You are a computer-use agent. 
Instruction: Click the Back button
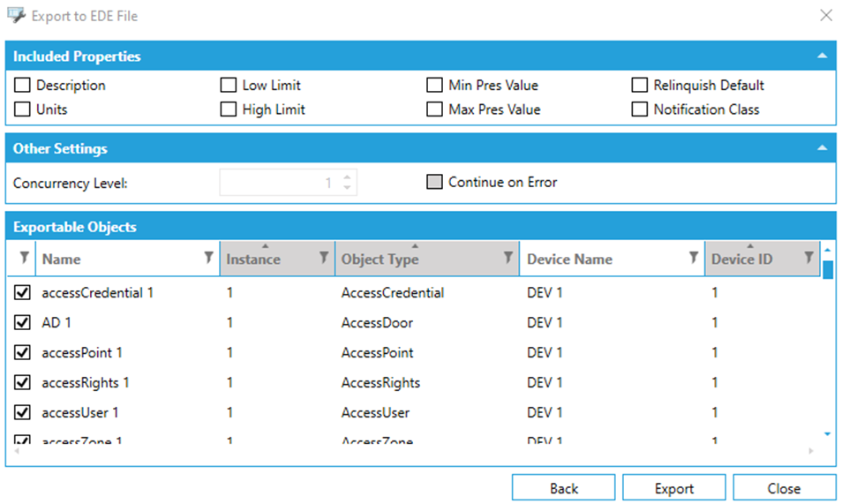coord(564,488)
